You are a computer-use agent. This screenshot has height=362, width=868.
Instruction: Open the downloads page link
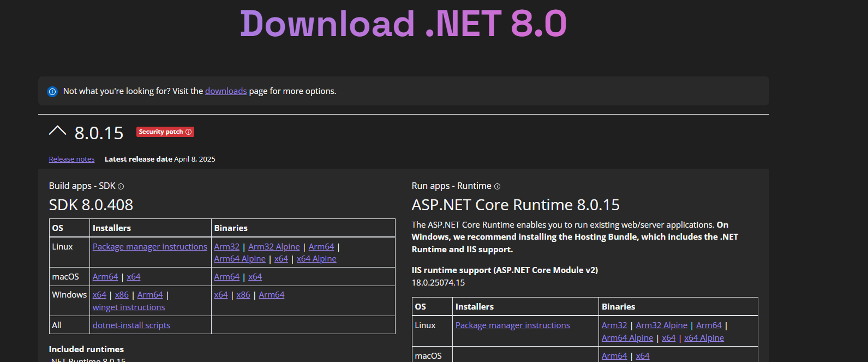coord(226,91)
